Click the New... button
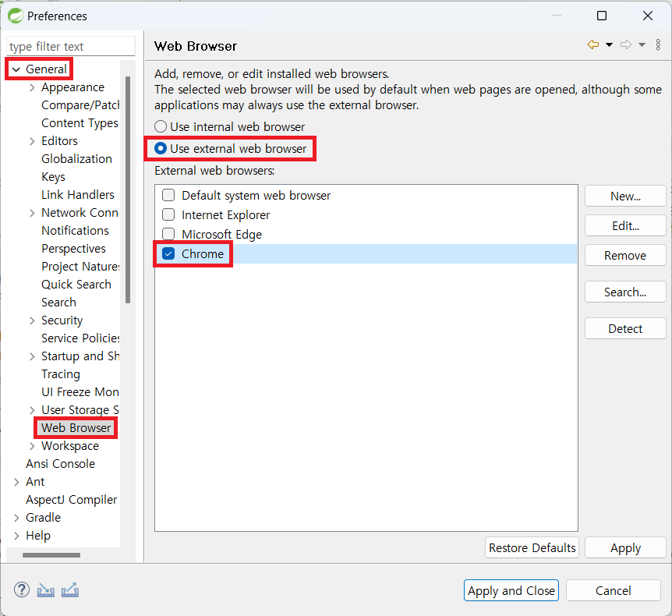672x616 pixels. pos(625,196)
